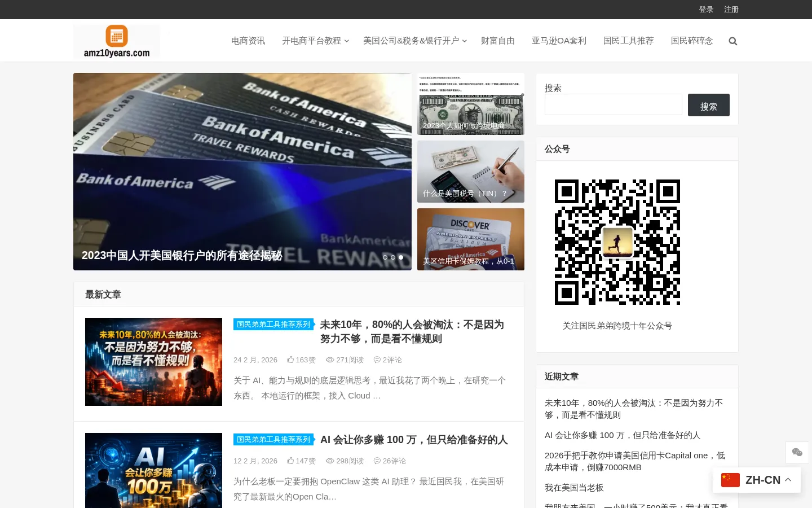Viewport: 812px width, 508px height.
Task: Open the search magnifier icon in navbar
Action: [x=733, y=41]
